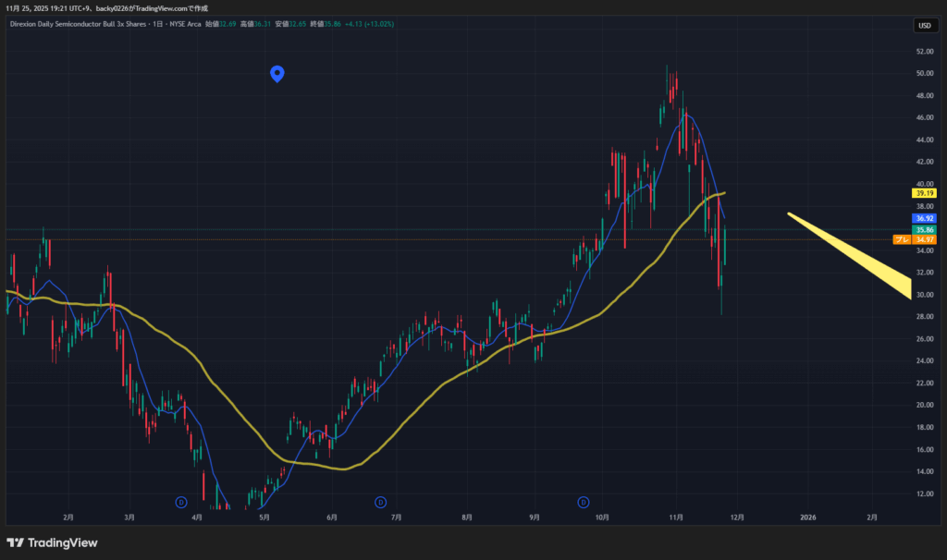The width and height of the screenshot is (947, 560).
Task: Click the 50.00 level on price axis
Action: (923, 74)
